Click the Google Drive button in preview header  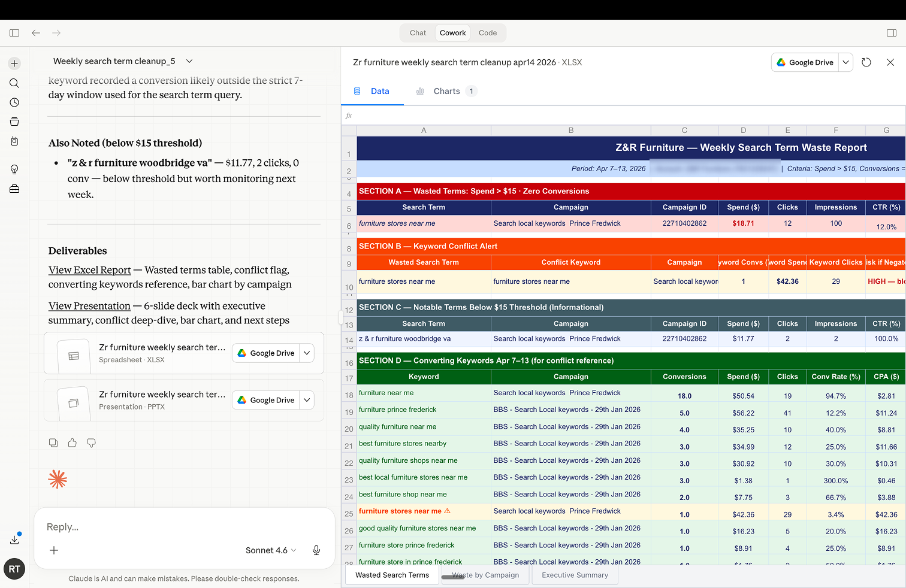click(805, 62)
